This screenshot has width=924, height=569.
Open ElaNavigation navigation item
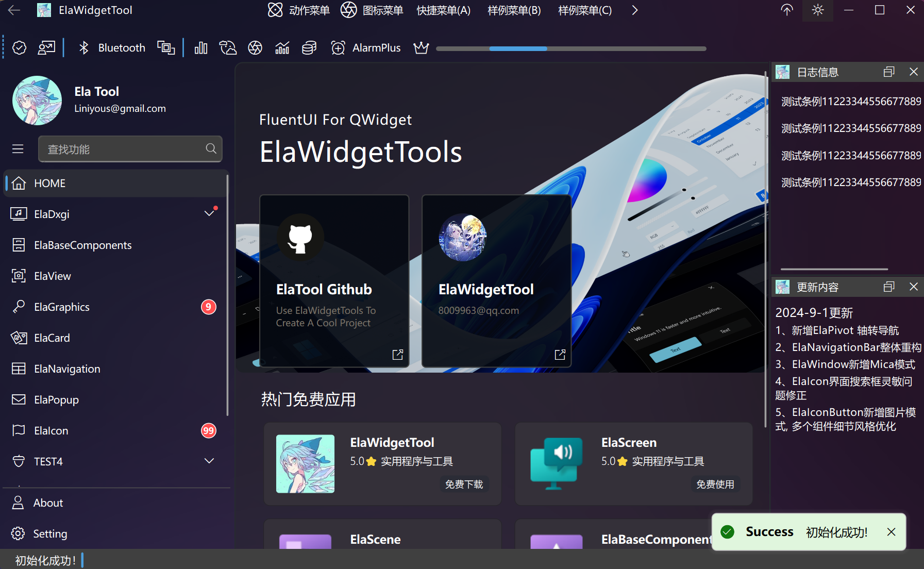pyautogui.click(x=115, y=369)
